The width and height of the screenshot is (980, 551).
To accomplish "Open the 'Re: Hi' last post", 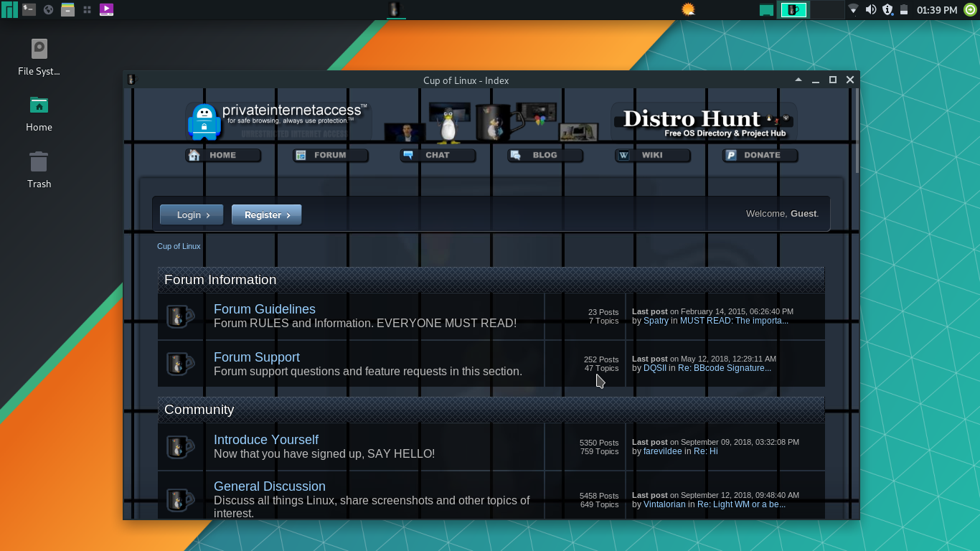I will point(706,451).
